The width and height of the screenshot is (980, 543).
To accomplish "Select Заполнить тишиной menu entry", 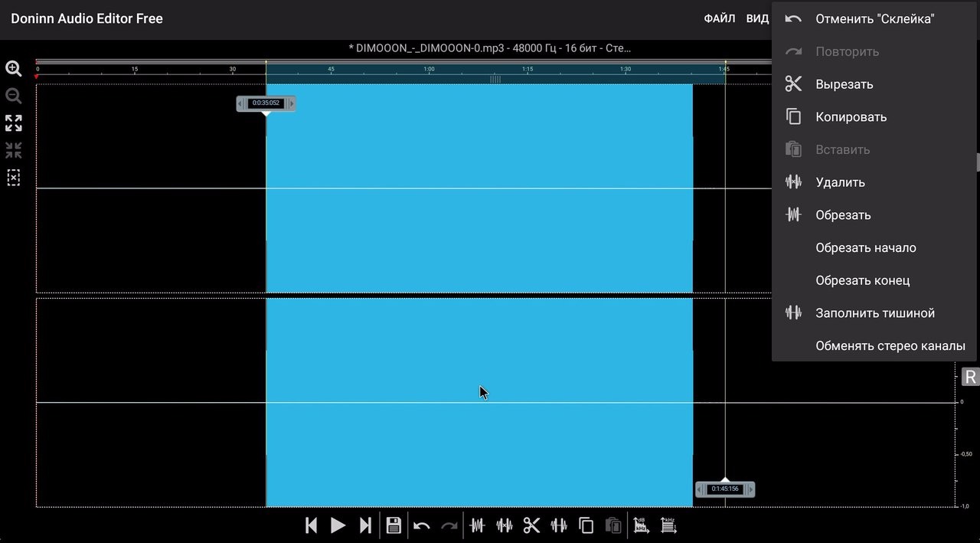I will click(x=874, y=313).
